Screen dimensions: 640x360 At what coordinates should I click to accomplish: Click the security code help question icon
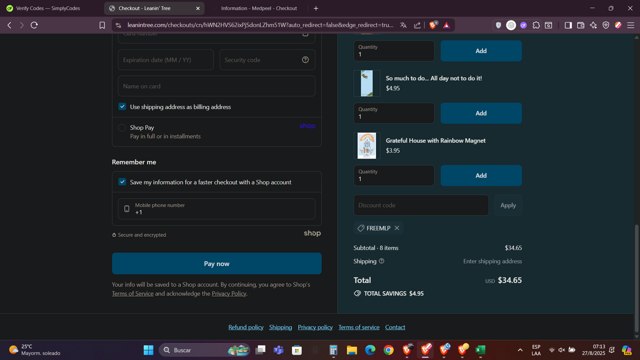[305, 60]
